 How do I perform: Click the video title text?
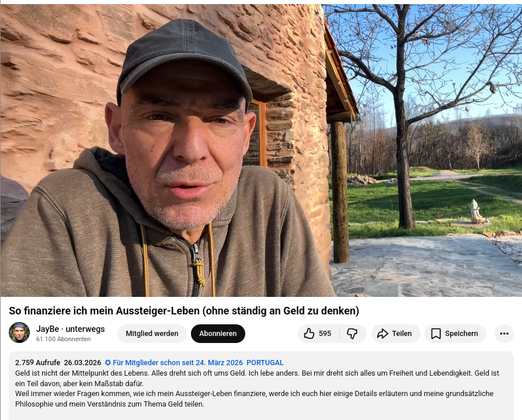coord(184,310)
